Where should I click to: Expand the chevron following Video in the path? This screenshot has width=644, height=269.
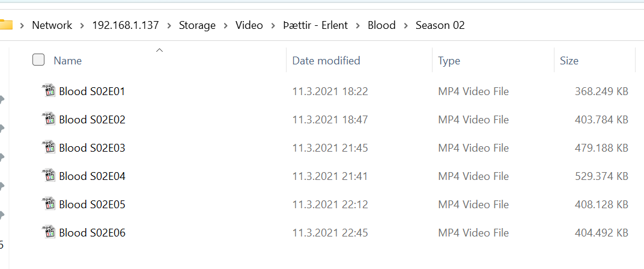(273, 25)
